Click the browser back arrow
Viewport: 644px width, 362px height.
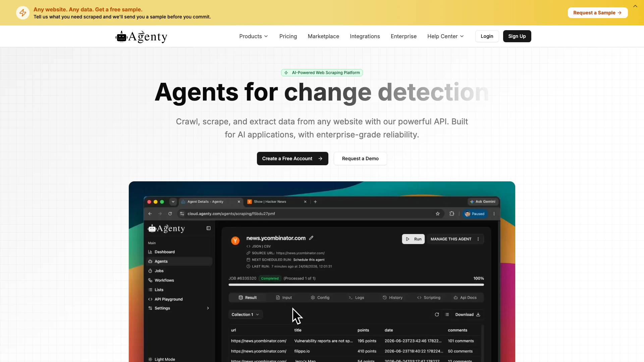click(x=150, y=214)
